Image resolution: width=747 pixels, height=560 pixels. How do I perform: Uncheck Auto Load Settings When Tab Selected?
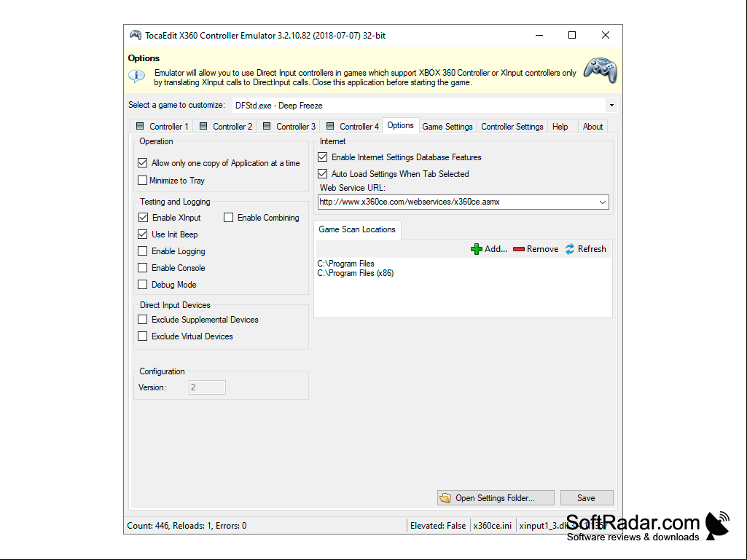tap(323, 174)
